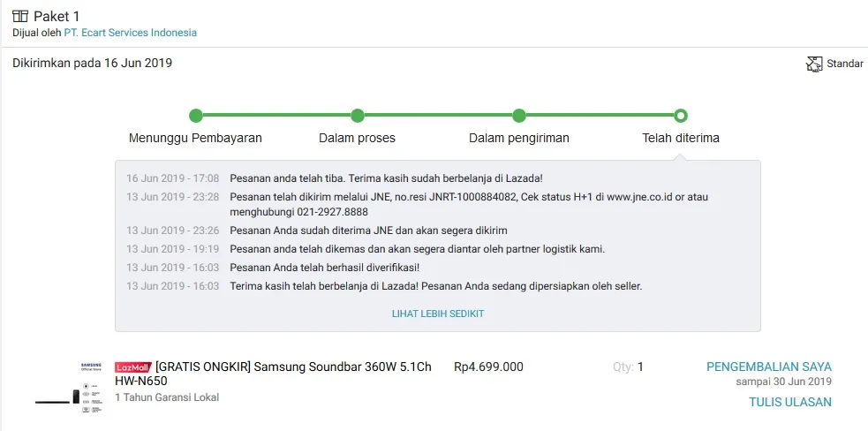Collapse tracking log with Lihat Lebih Sedikit

point(438,314)
